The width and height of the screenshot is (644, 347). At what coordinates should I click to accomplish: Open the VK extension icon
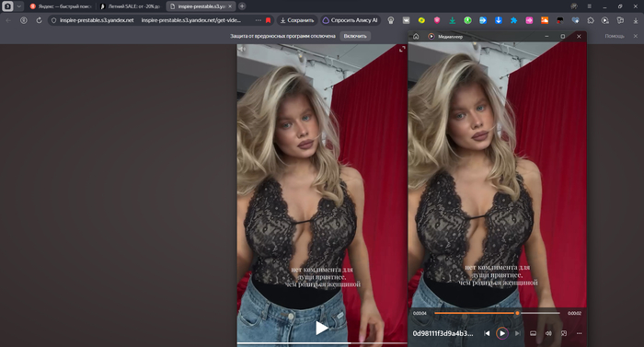[407, 20]
